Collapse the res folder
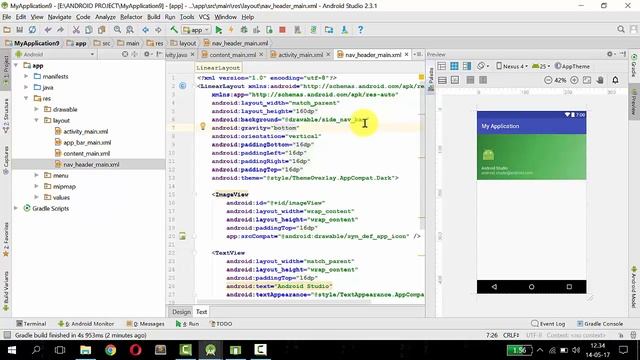 pyautogui.click(x=26, y=98)
